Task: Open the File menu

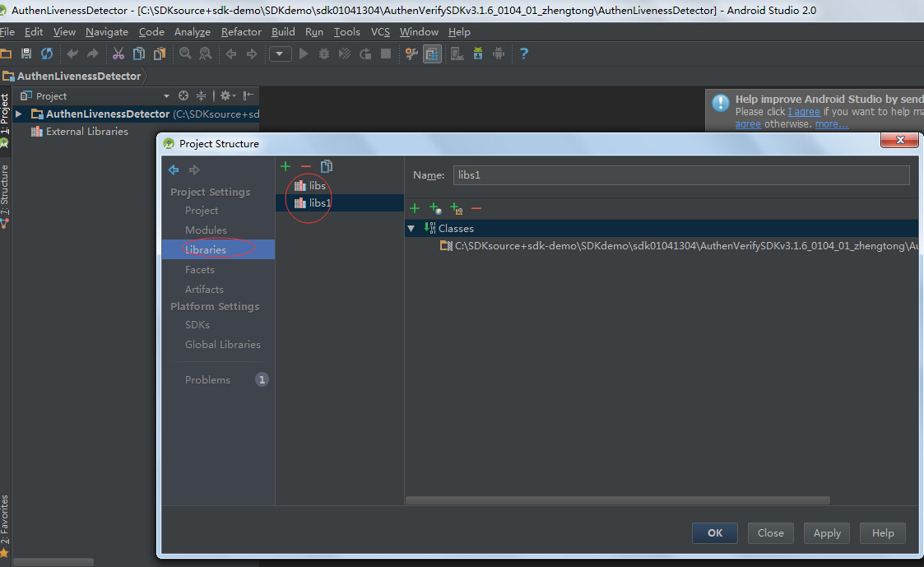Action: [x=7, y=32]
